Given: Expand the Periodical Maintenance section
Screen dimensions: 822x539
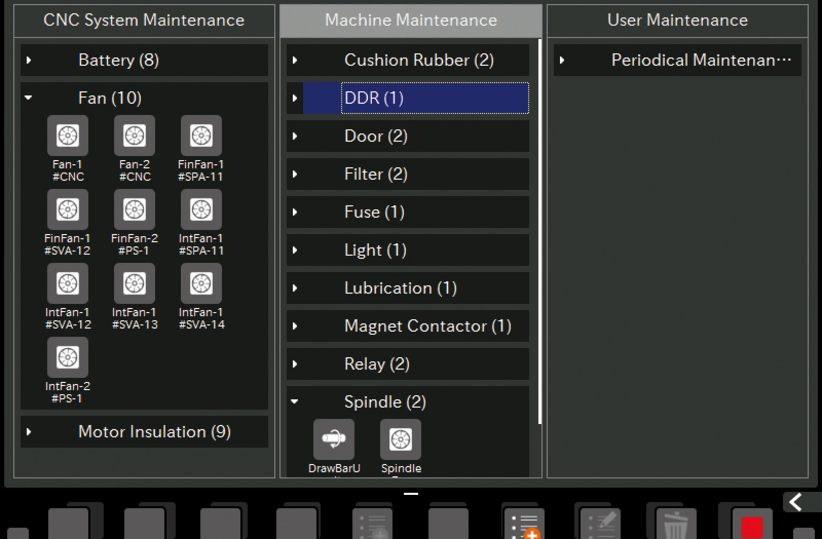Looking at the screenshot, I should [x=677, y=60].
